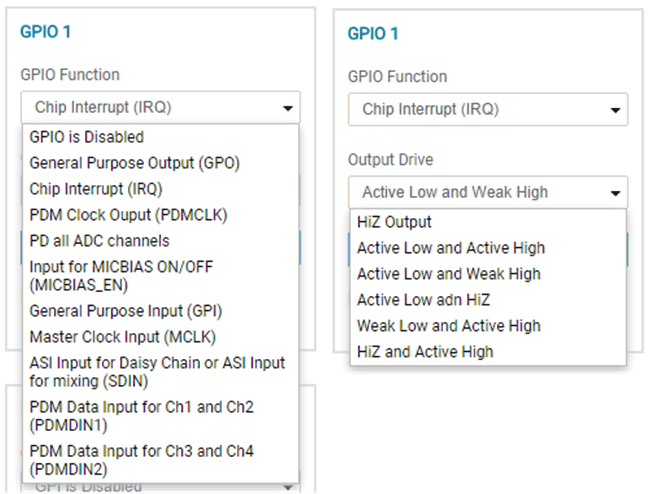Viewport: 657px width, 494px height.
Task: Open the right GPIO Function dropdown
Action: tap(487, 110)
